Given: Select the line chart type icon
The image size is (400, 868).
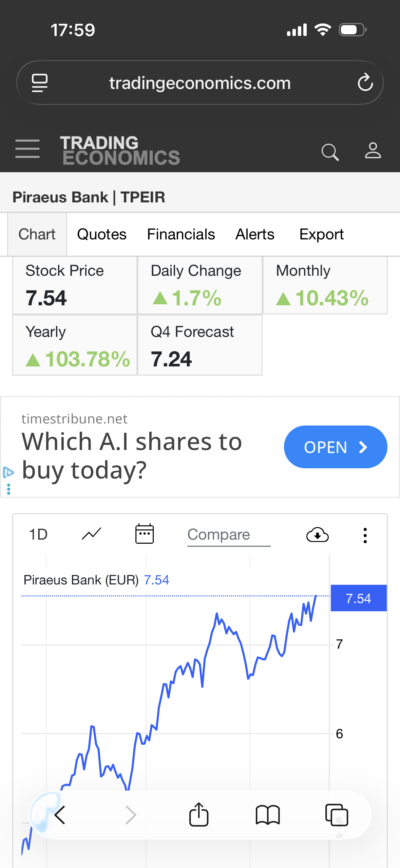Looking at the screenshot, I should [92, 534].
